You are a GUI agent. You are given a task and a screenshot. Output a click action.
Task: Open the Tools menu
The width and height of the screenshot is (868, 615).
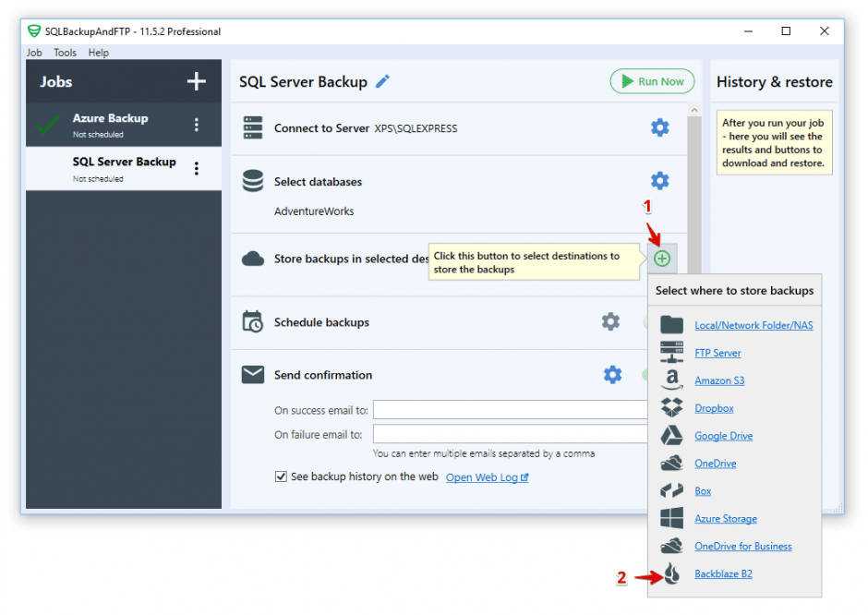click(x=65, y=53)
